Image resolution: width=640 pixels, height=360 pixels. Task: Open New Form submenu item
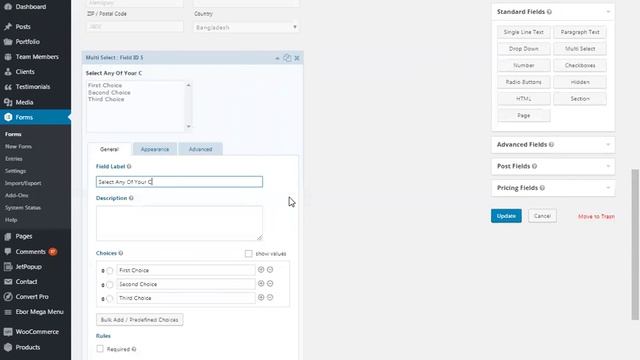tap(18, 147)
